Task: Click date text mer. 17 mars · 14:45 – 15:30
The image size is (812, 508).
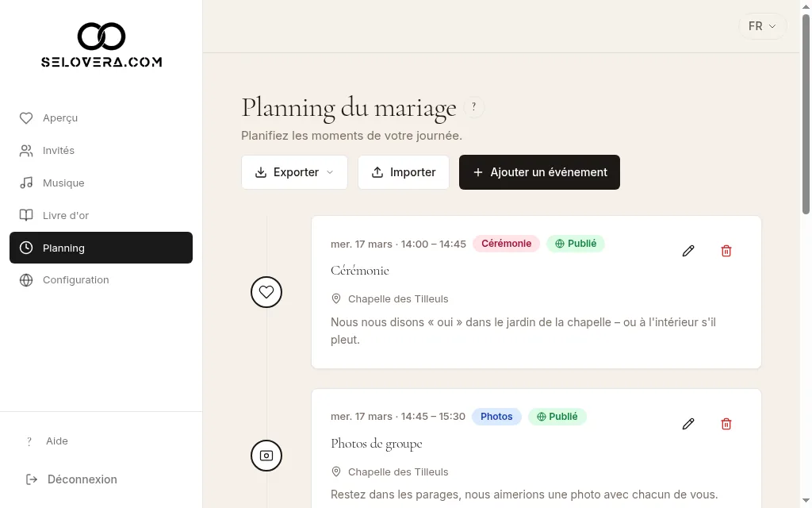Action: [398, 417]
